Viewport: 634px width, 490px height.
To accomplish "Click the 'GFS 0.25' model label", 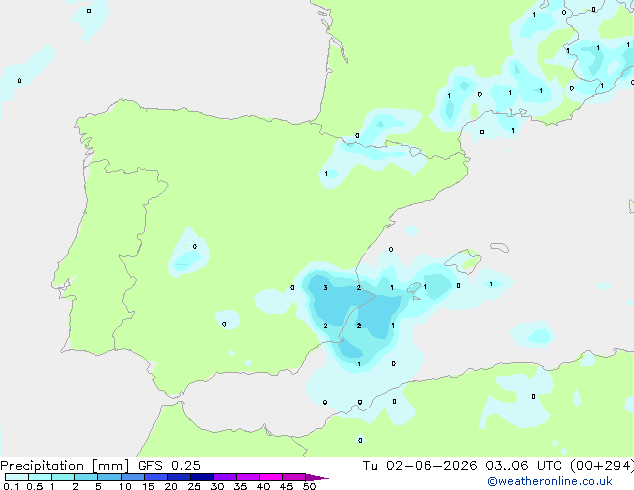I will [x=169, y=466].
